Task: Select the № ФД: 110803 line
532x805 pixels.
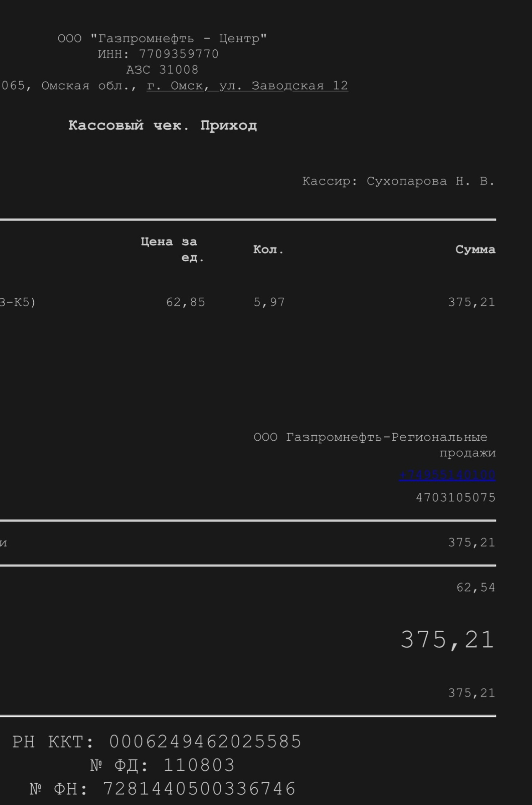Action: [163, 765]
